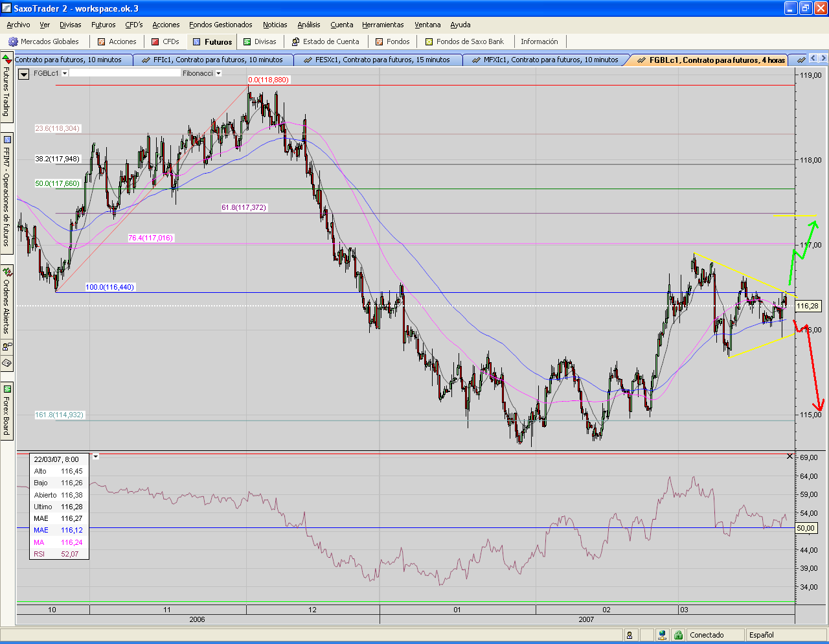Click the 50,00 RSI level marker
829x644 pixels.
pyautogui.click(x=806, y=528)
